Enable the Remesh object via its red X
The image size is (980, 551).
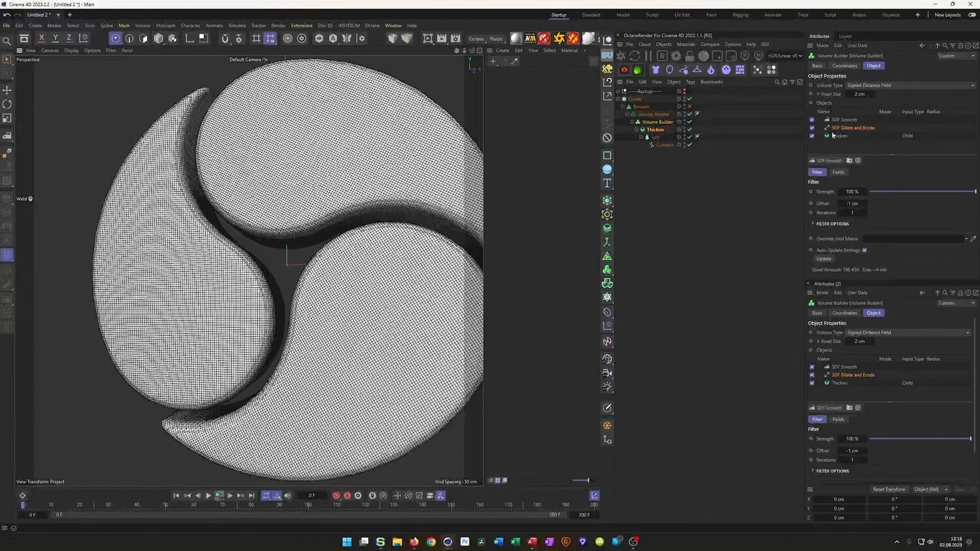[x=689, y=106]
